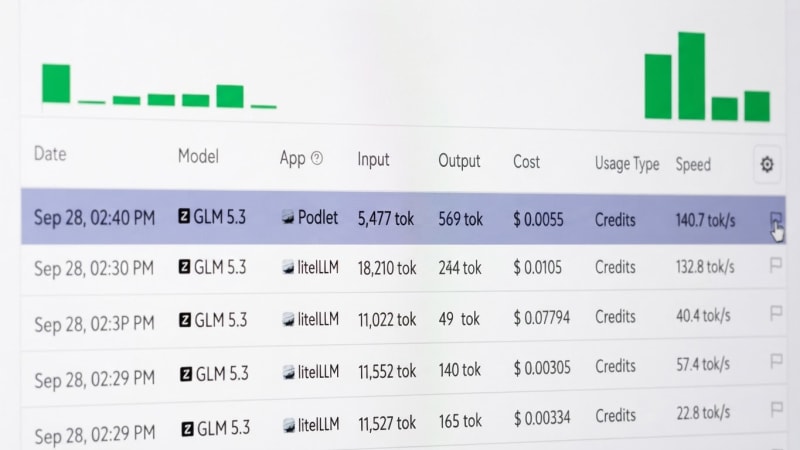Click the $ 0.07794 cost cell
The height and width of the screenshot is (450, 800).
click(x=541, y=318)
